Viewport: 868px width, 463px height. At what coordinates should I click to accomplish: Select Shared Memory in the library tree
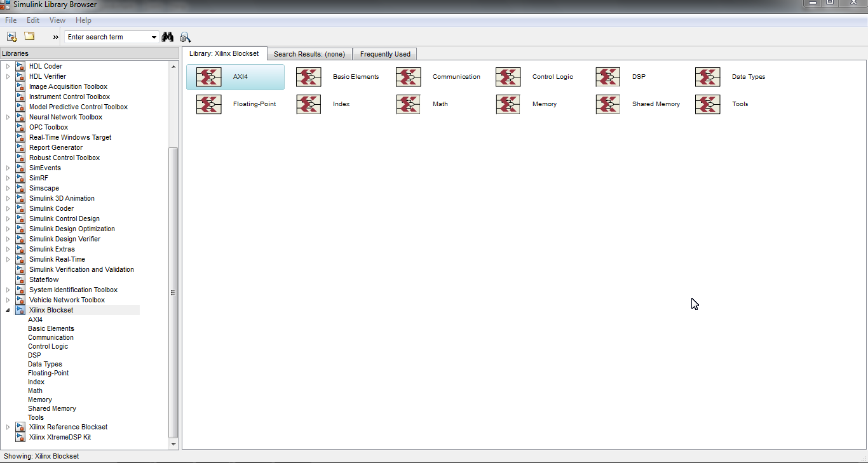coord(52,408)
